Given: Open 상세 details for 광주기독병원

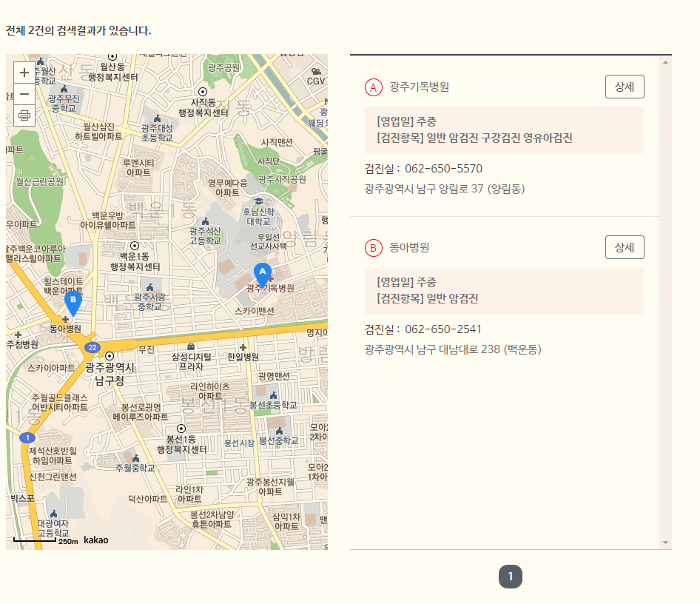Looking at the screenshot, I should click(625, 87).
